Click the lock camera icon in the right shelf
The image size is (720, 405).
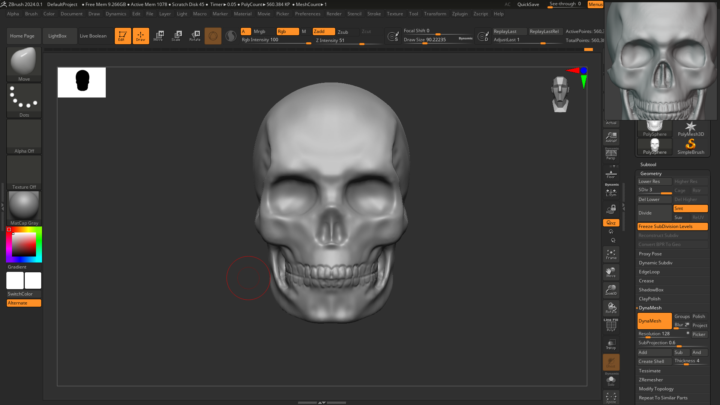pyautogui.click(x=611, y=209)
